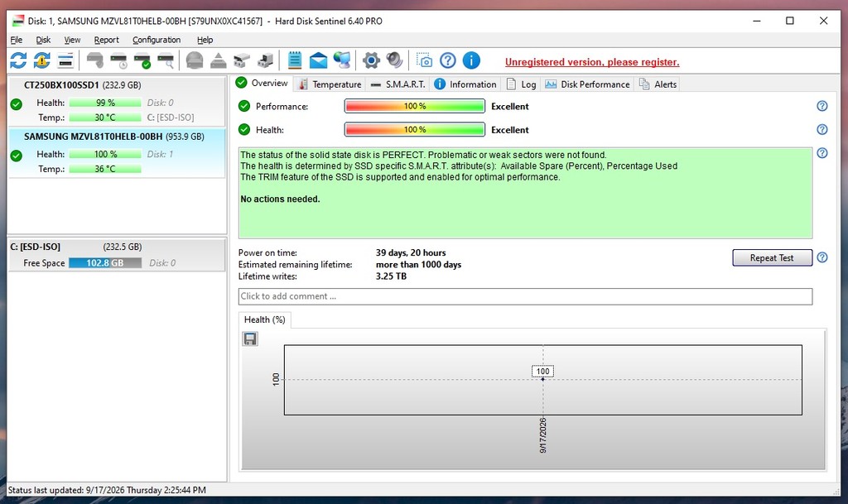Click the '3.25 TB' lifetime writes value
Viewport: 848px width, 504px height.
point(391,276)
